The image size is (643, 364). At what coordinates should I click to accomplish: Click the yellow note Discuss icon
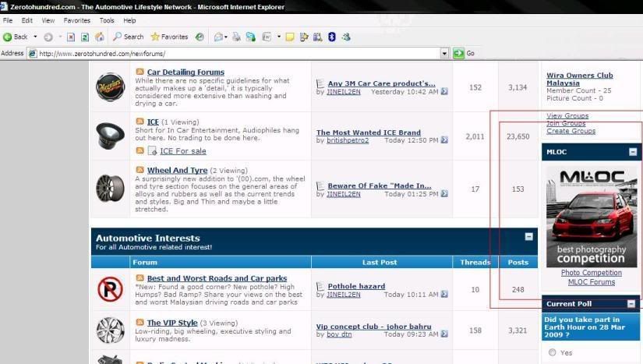[x=290, y=37]
